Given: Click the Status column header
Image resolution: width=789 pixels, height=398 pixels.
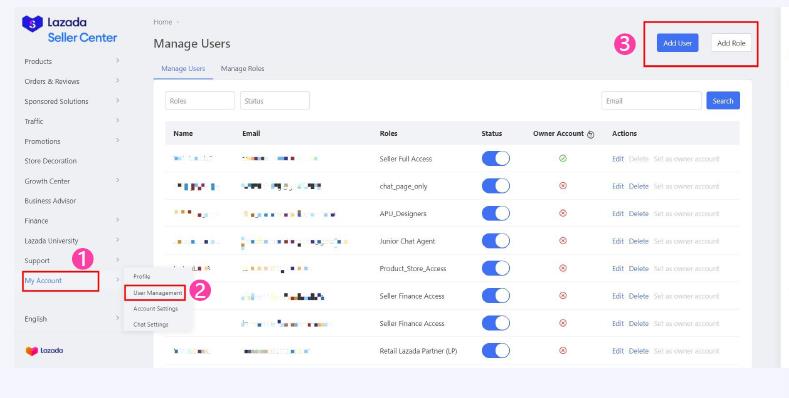Looking at the screenshot, I should click(x=492, y=133).
